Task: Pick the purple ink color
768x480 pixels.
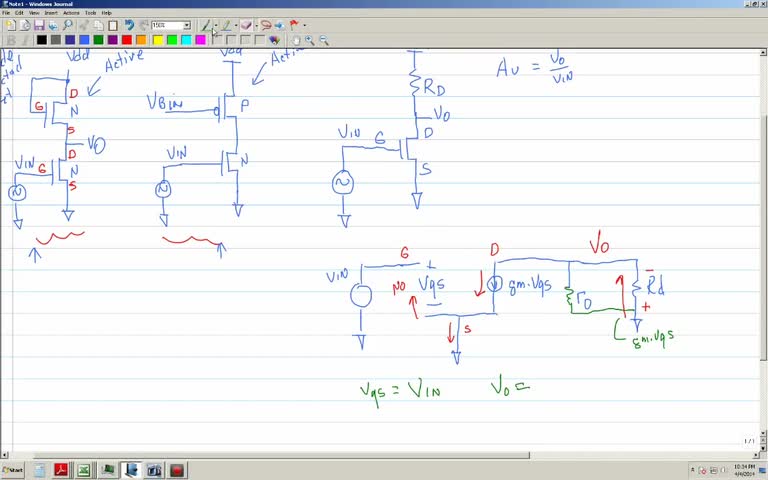Action: pyautogui.click(x=113, y=40)
